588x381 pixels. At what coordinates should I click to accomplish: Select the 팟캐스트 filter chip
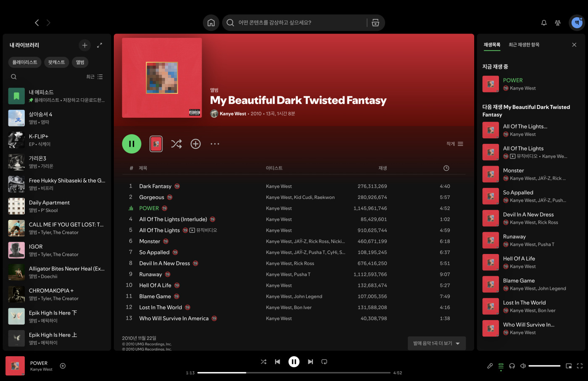(56, 62)
